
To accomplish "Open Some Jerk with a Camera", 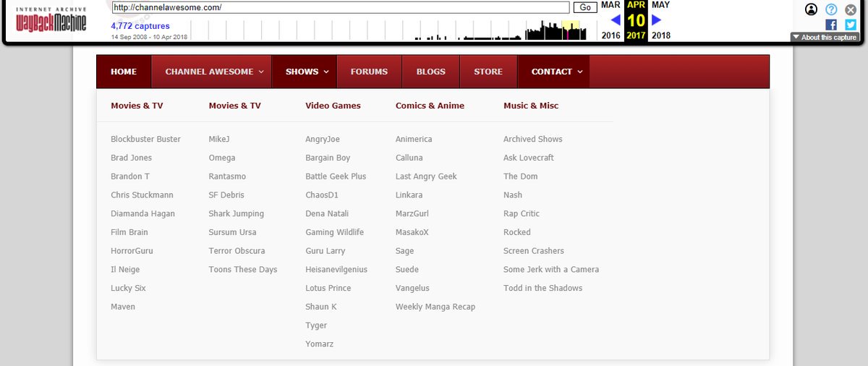I will (x=551, y=270).
